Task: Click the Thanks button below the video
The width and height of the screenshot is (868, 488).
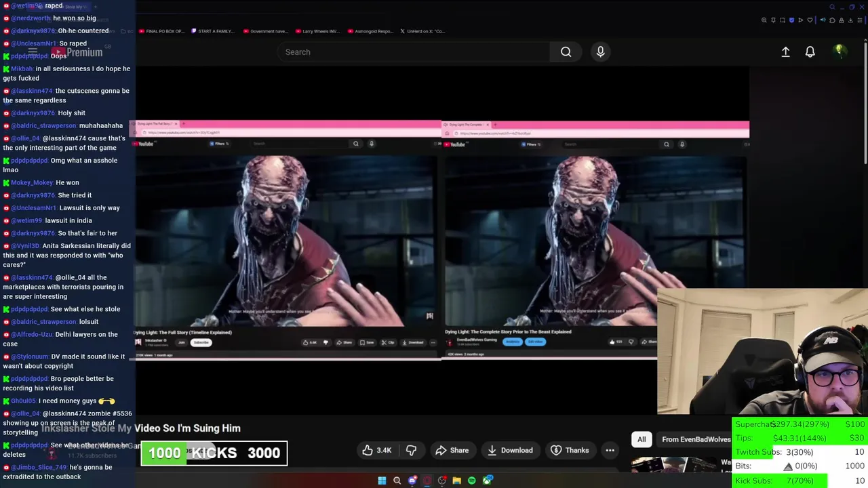Action: 570,450
